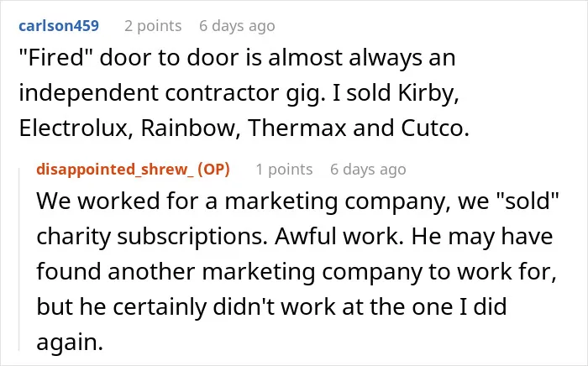The image size is (588, 366).
Task: Collapse the reply thread via its vertical line
Action: tap(19, 259)
